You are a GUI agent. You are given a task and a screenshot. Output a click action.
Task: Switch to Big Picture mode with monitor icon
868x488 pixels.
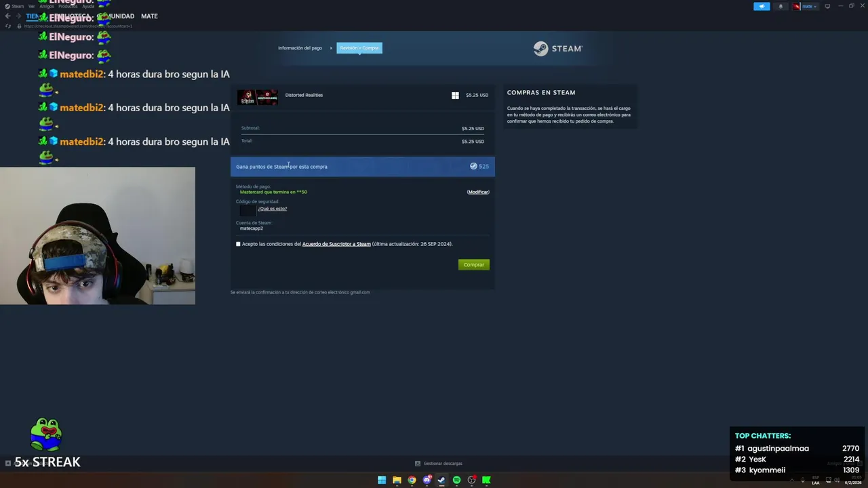tap(827, 6)
